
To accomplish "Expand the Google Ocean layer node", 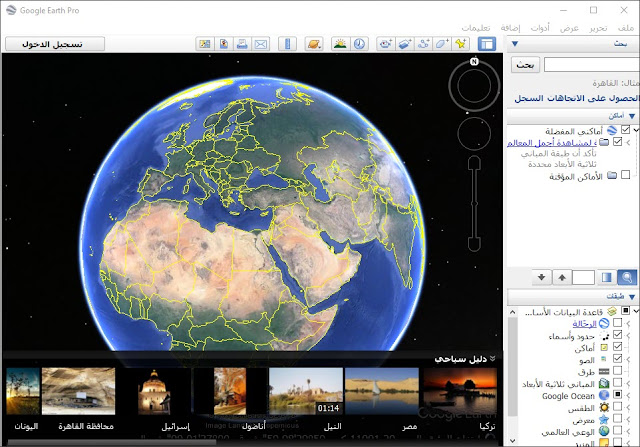I will [628, 395].
